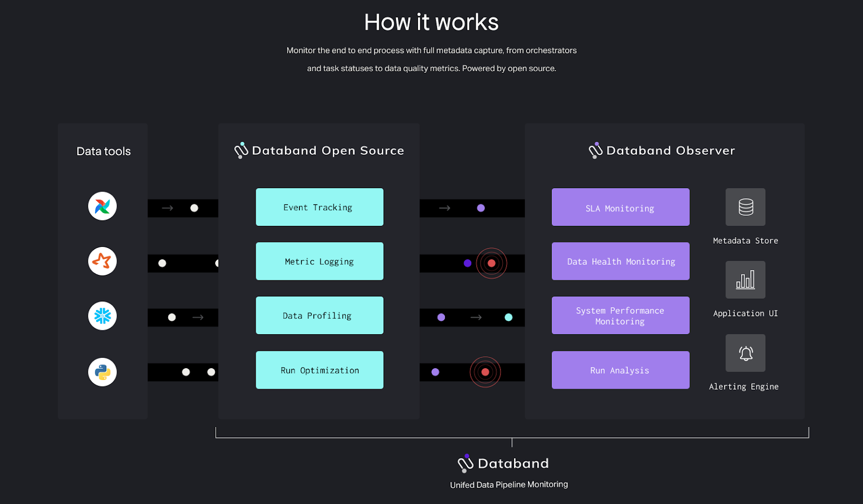Click the 'Powered by open source' sentence line

click(x=432, y=68)
